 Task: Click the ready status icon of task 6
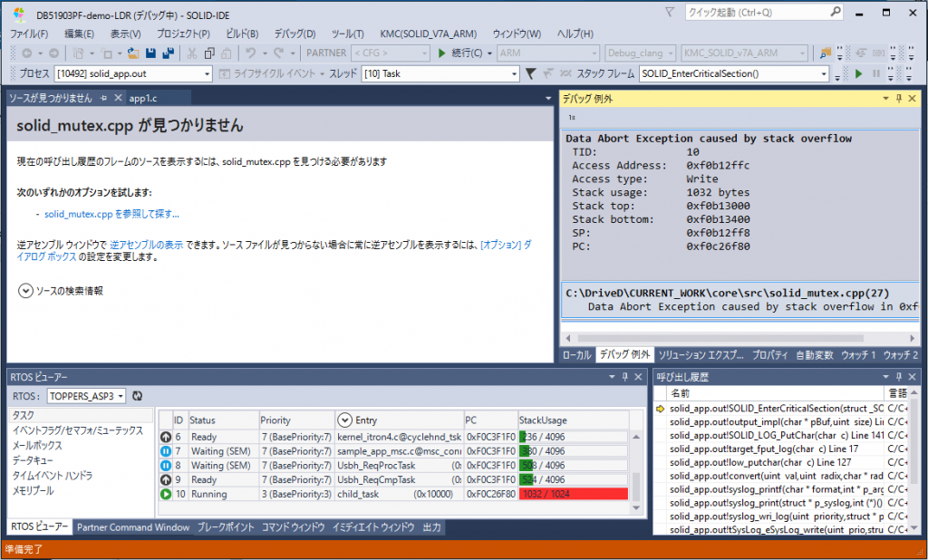tap(166, 437)
